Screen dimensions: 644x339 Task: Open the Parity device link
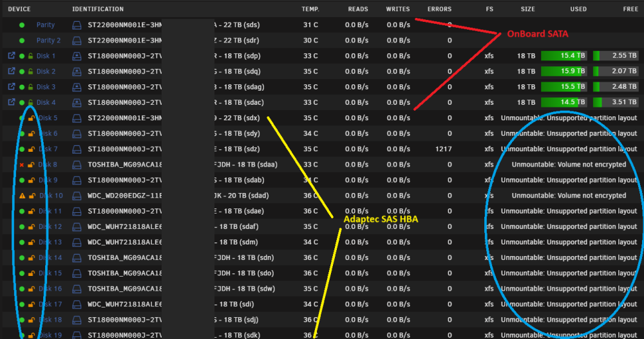[x=46, y=24]
